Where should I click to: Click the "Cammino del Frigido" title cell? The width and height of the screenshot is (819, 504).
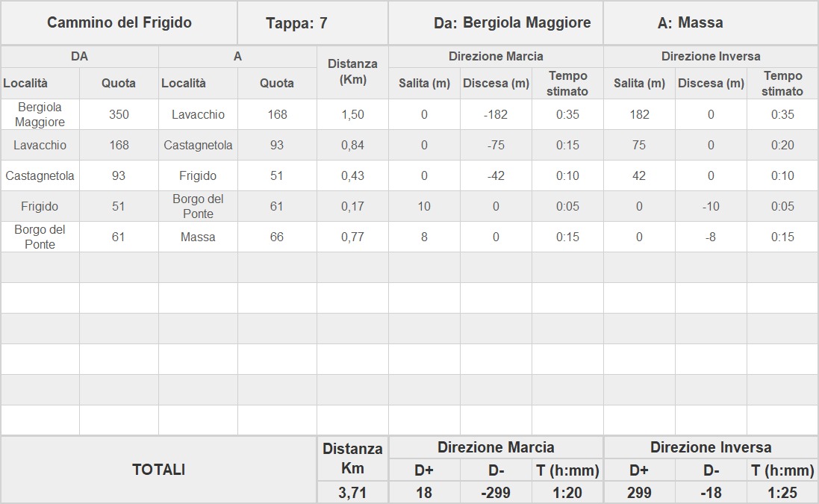[119, 22]
